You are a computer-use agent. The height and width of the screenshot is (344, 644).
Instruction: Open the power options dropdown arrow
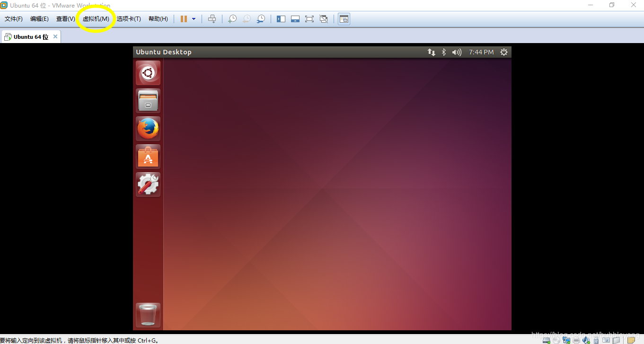point(194,19)
